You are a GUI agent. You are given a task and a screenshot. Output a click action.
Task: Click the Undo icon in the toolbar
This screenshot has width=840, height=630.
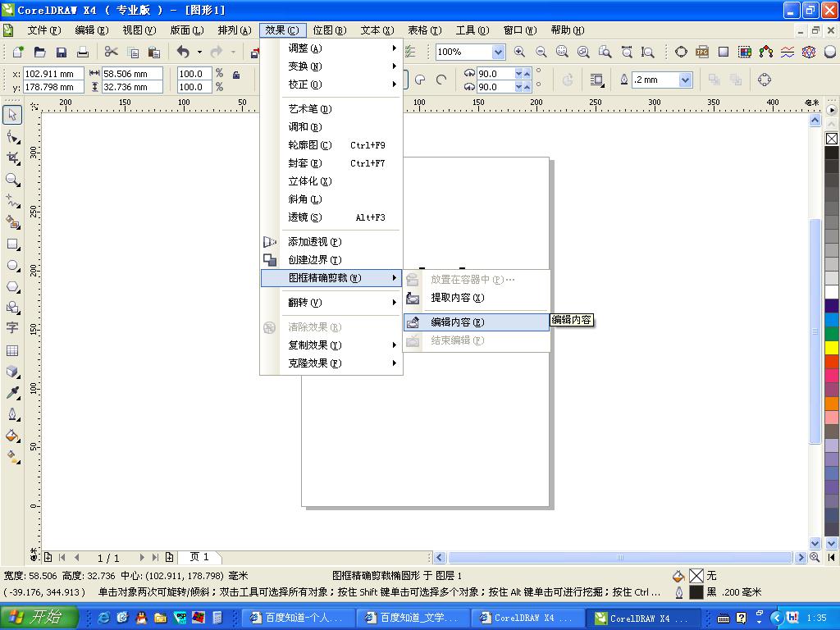[183, 51]
